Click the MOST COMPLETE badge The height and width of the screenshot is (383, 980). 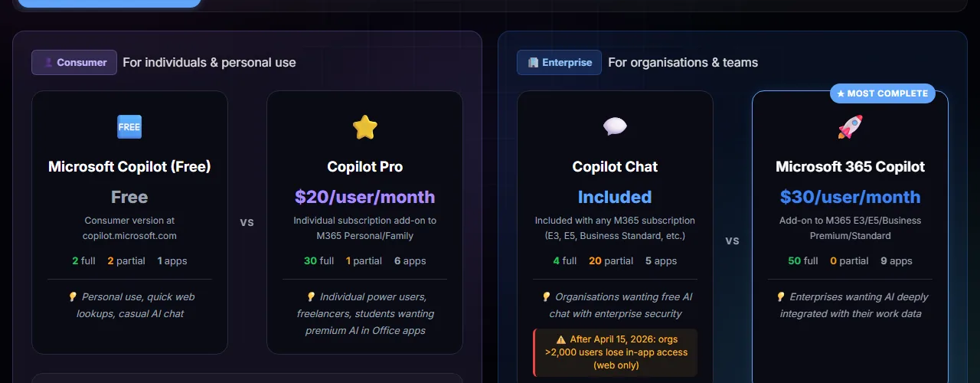point(882,93)
